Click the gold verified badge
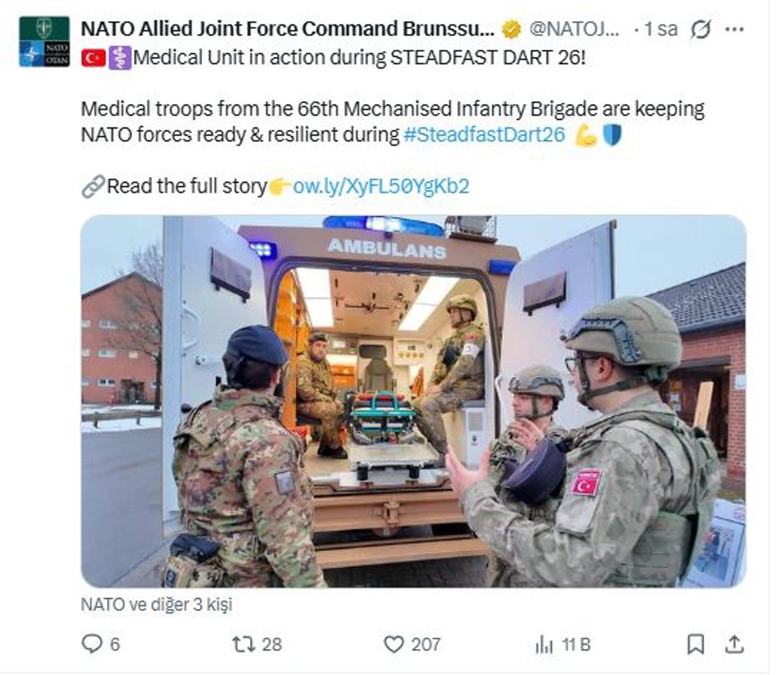784x675 pixels. [x=511, y=29]
